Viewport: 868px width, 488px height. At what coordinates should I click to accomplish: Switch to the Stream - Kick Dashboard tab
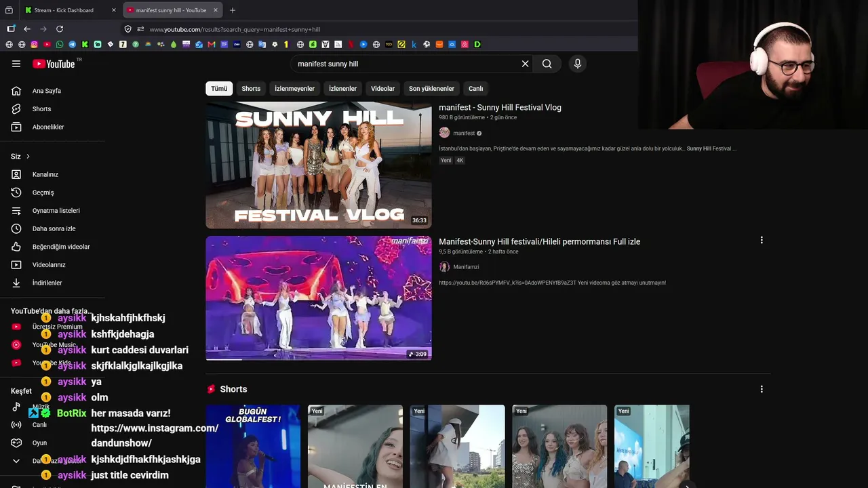64,10
